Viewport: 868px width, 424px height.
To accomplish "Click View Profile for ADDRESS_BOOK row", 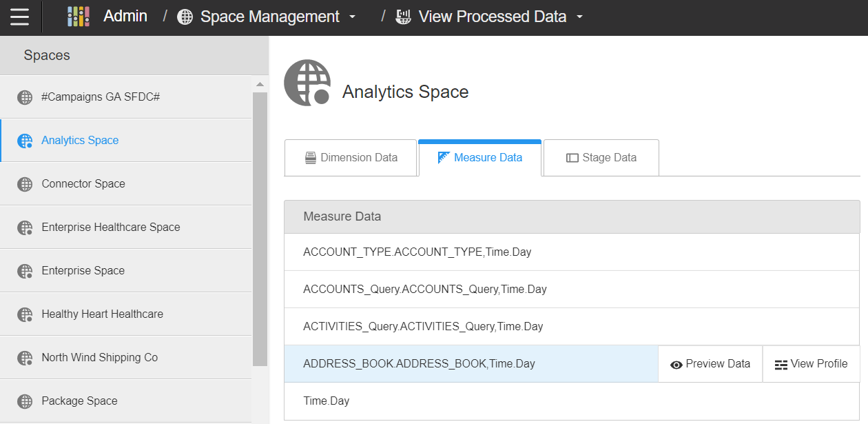I will tap(811, 364).
